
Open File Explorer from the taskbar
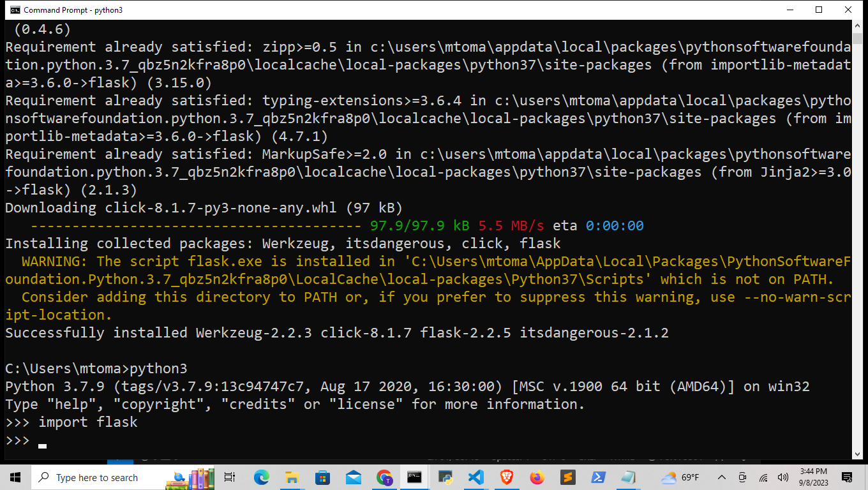(x=292, y=477)
